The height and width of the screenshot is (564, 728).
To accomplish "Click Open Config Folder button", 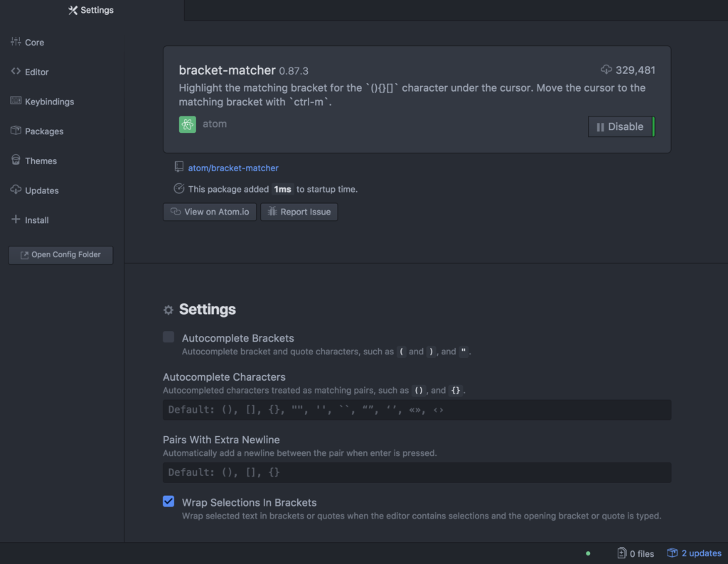I will pyautogui.click(x=61, y=254).
